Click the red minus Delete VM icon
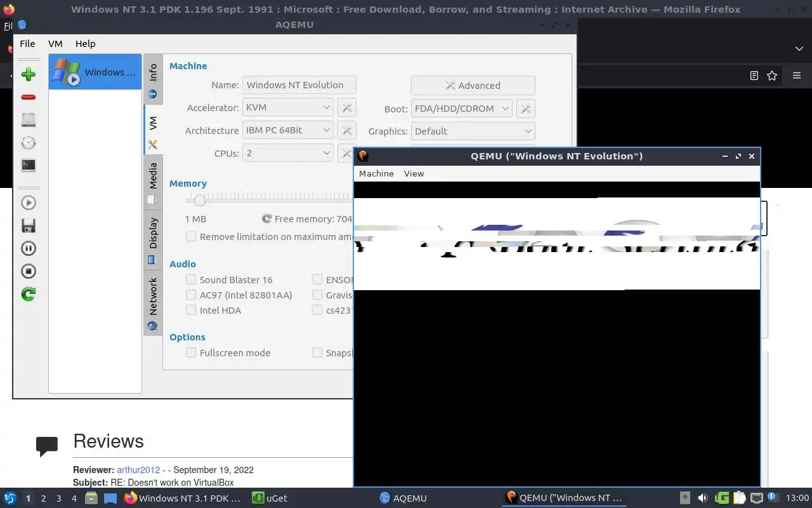Screen dimensions: 812x508 (x=29, y=97)
